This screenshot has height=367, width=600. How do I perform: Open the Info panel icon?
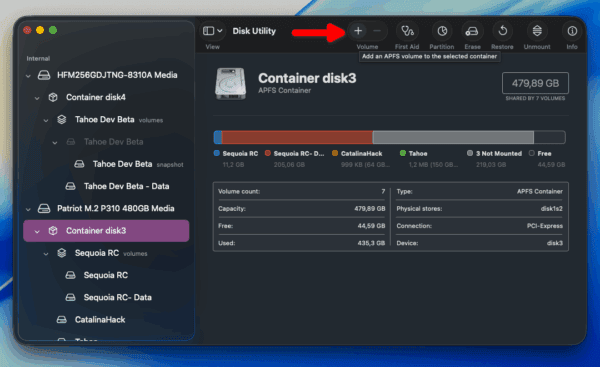click(572, 31)
